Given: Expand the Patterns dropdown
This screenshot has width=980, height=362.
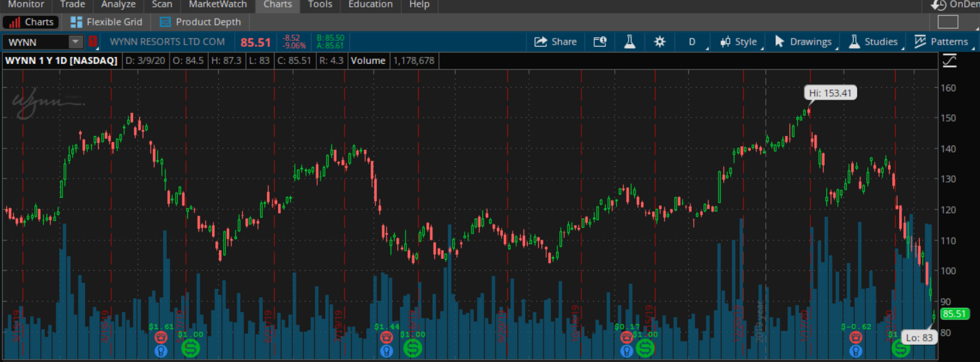Looking at the screenshot, I should point(942,42).
